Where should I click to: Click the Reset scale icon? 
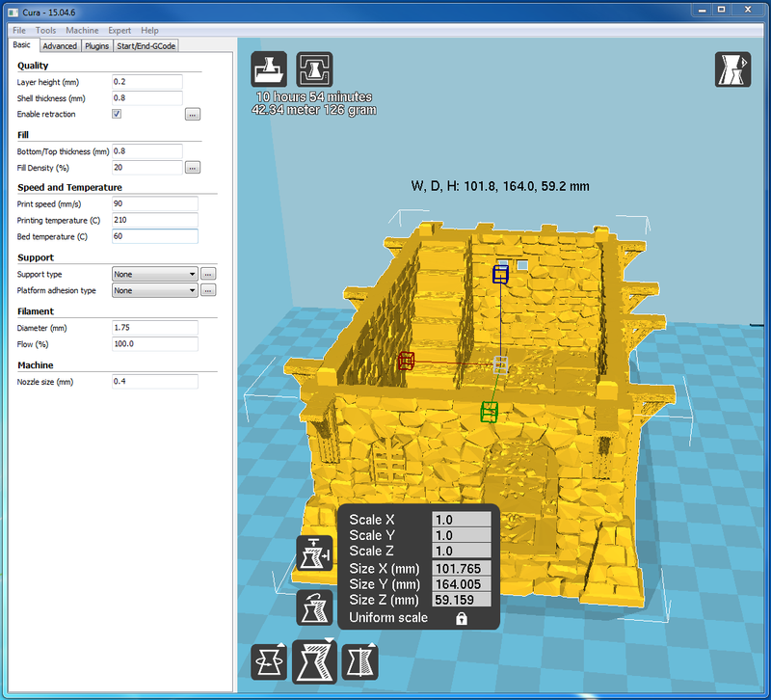pyautogui.click(x=315, y=607)
